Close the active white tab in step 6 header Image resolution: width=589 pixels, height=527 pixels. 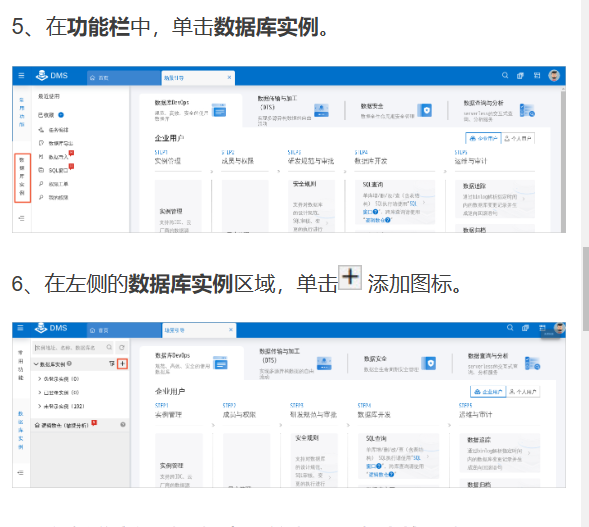click(x=231, y=329)
